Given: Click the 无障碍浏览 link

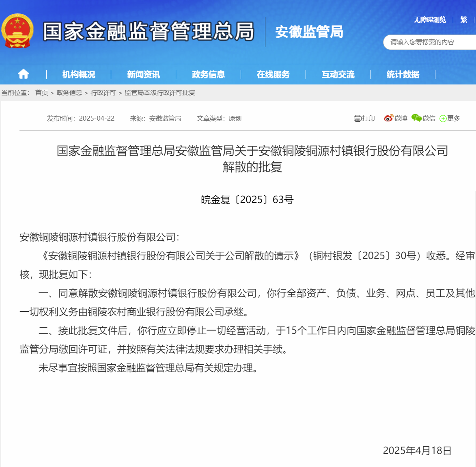Looking at the screenshot, I should click(430, 20).
